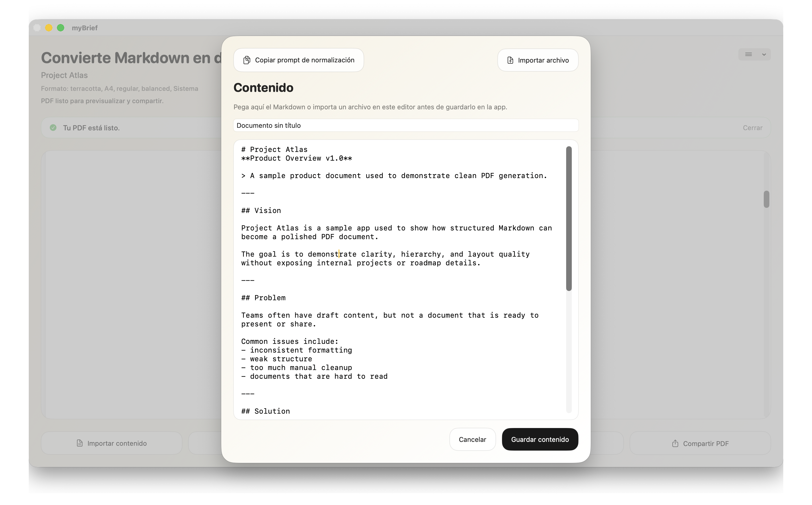The image size is (812, 505).
Task: Click the '## Solution' heading line
Action: [x=266, y=411]
